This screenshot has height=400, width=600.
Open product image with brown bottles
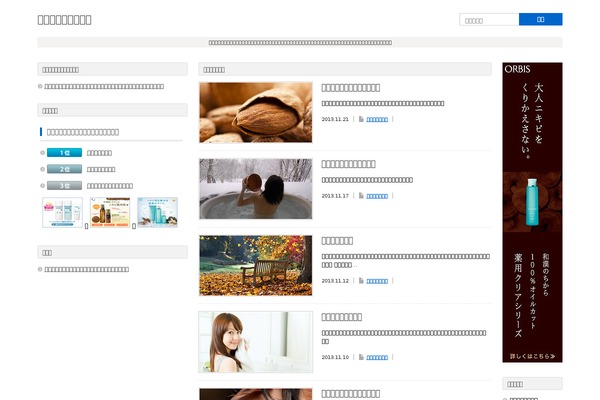(x=110, y=212)
